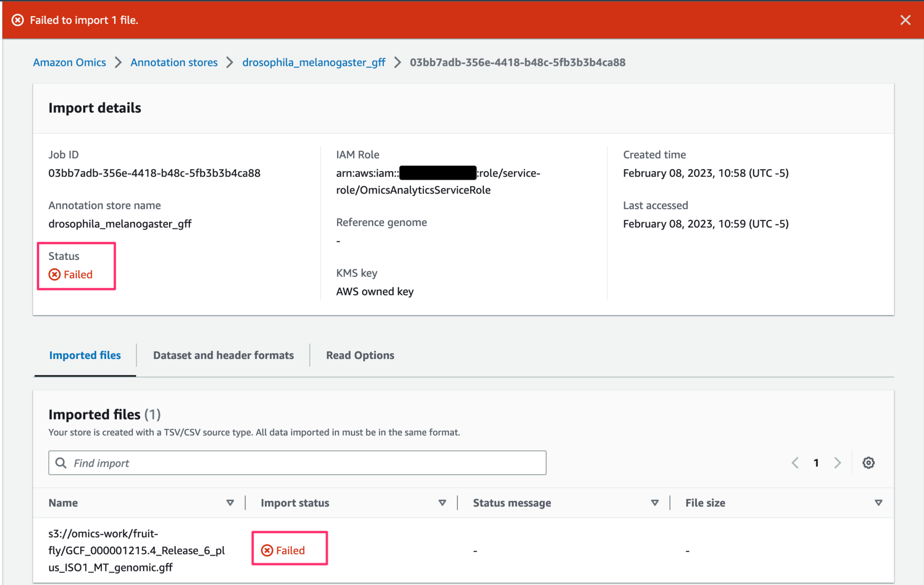The height and width of the screenshot is (585, 924).
Task: Click the breadcrumb chevron after Annotation stores
Action: 230,62
